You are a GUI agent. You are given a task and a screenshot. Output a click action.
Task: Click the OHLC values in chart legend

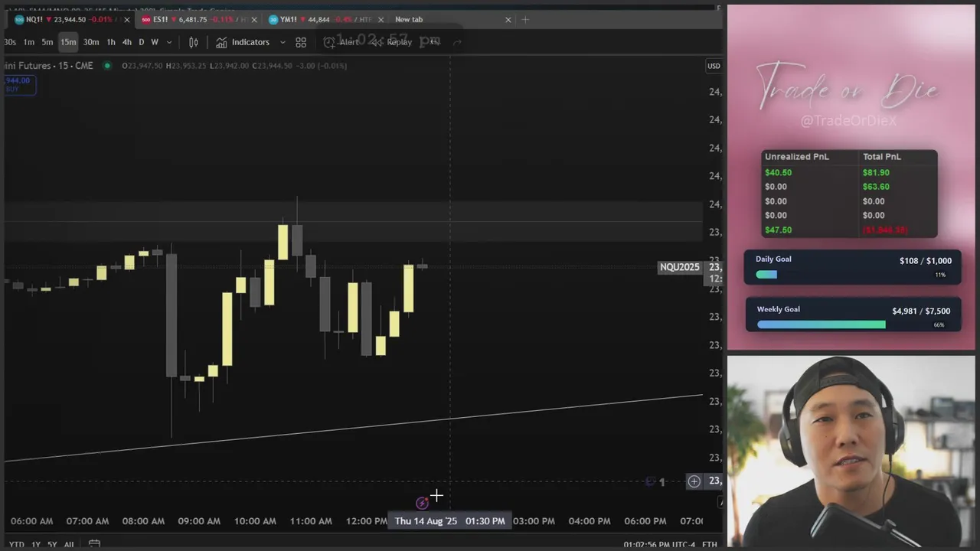pos(234,66)
